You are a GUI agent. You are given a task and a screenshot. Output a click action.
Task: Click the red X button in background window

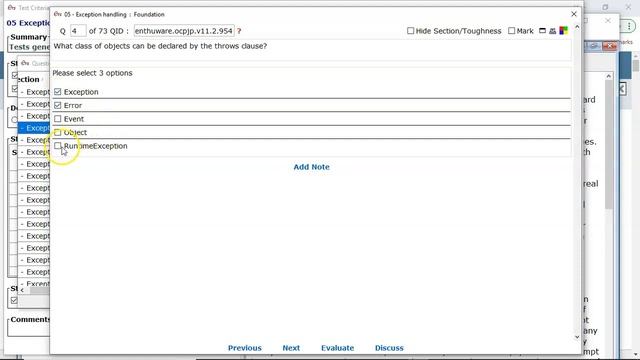tap(609, 46)
